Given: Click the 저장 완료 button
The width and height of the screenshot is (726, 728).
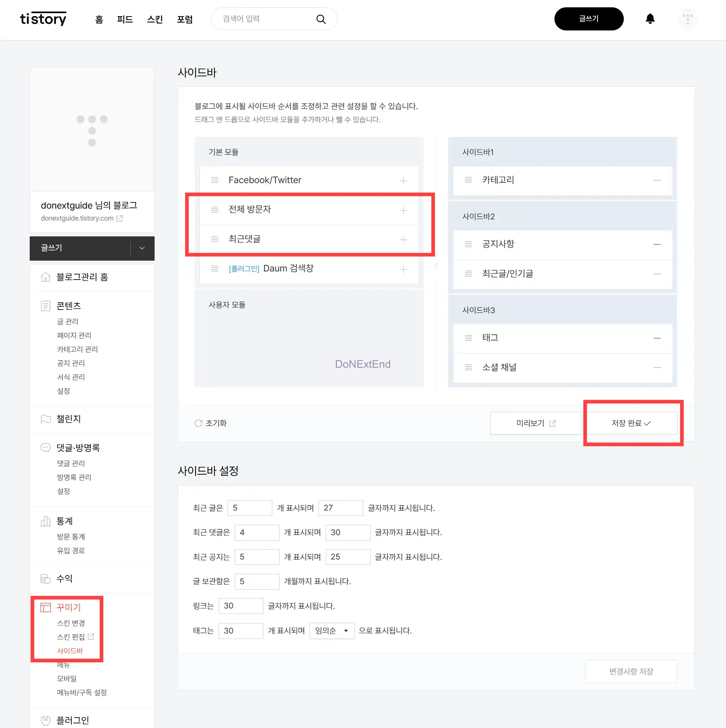Looking at the screenshot, I should (x=631, y=423).
